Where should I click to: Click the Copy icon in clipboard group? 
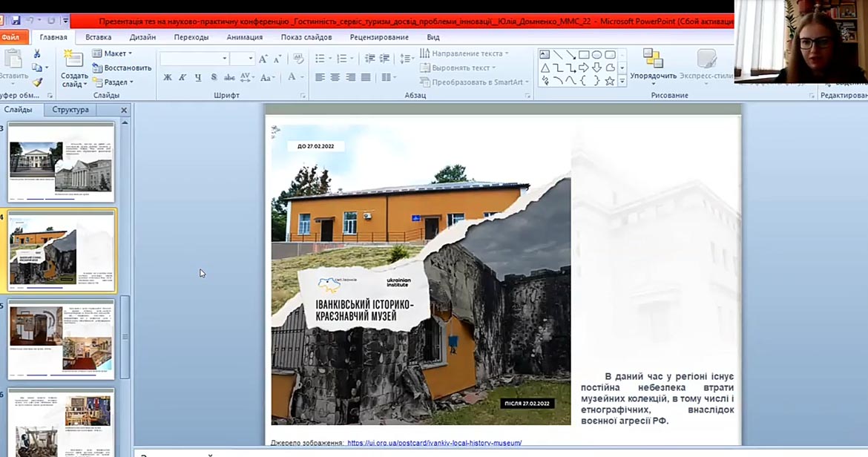36,68
